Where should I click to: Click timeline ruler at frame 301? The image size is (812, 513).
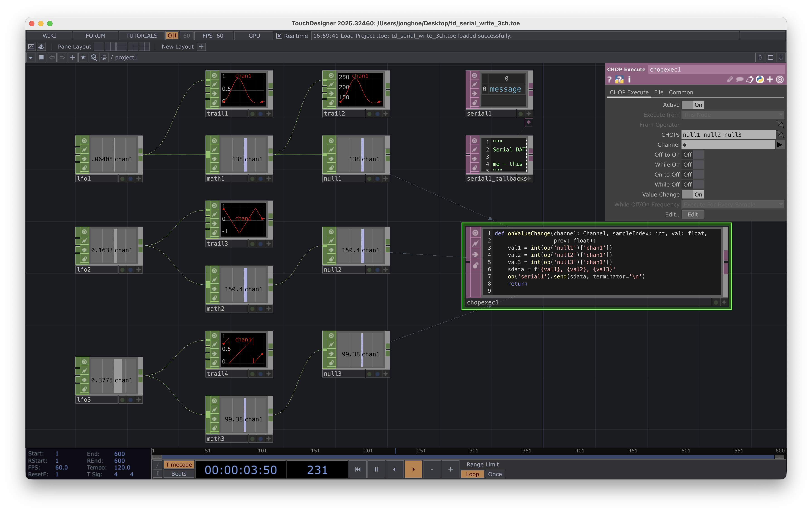coord(474,451)
